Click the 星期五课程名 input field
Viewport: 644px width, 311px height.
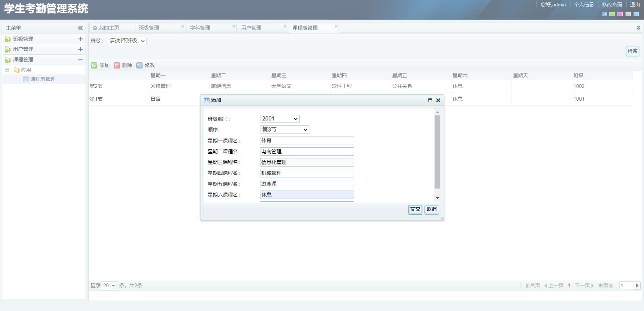[307, 184]
